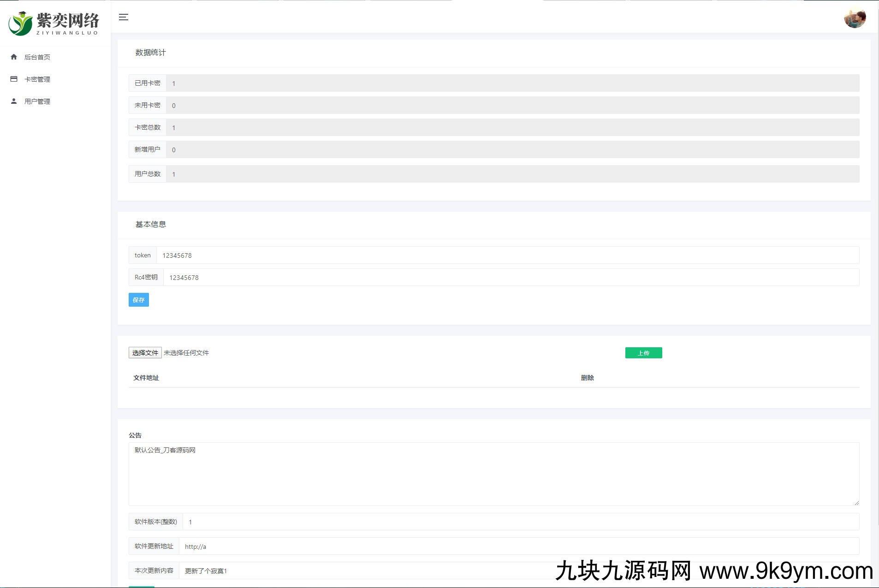The image size is (879, 588).
Task: Click the 软件更新地址 input field
Action: click(x=519, y=546)
